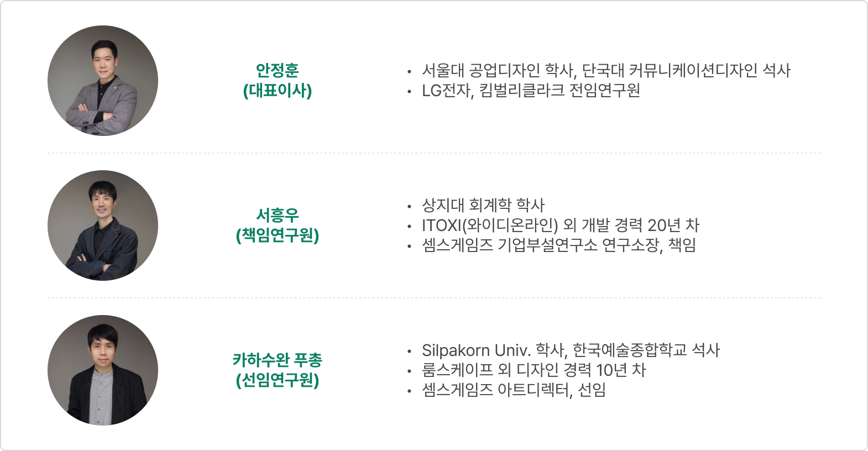Click the profile photo beside 안정훈
868x451 pixels.
coord(103,81)
